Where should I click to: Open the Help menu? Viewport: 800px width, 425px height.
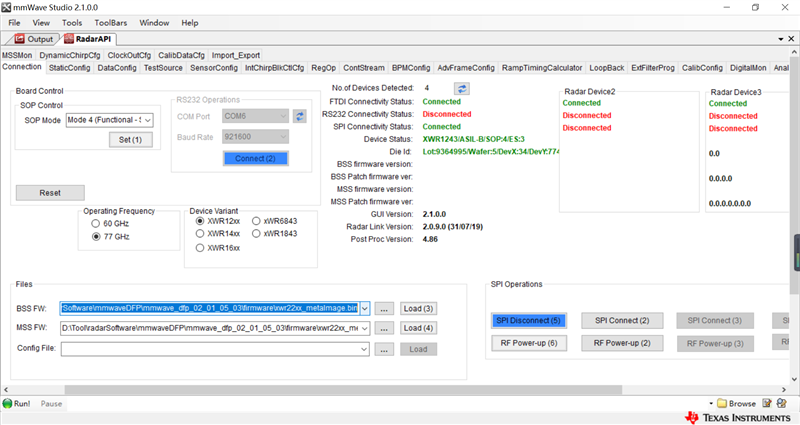(190, 23)
